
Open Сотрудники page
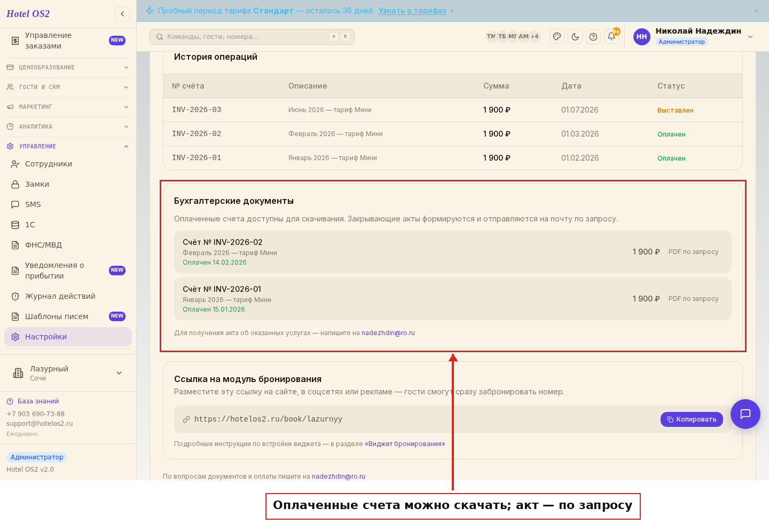[68, 164]
